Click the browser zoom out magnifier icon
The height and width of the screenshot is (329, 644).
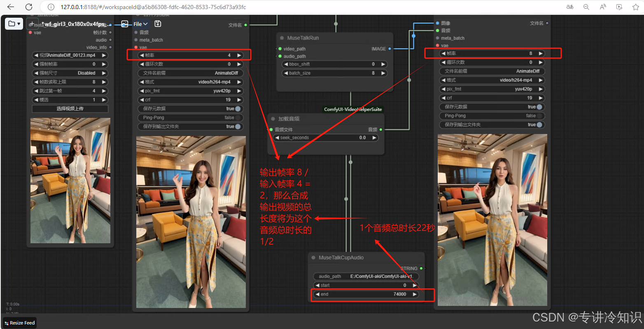click(x=586, y=7)
